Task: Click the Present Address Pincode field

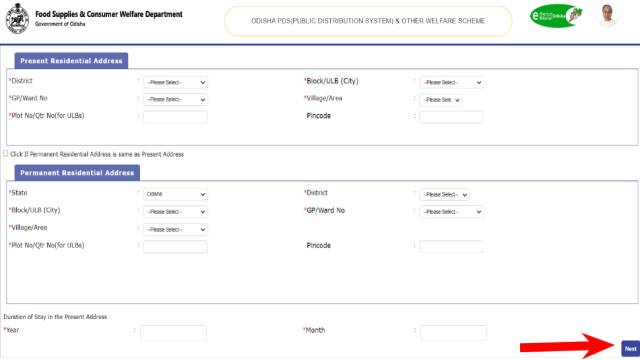Action: (451, 117)
